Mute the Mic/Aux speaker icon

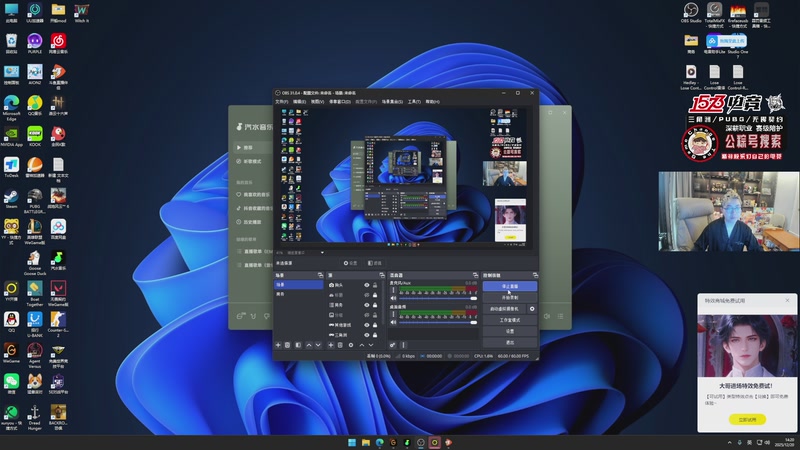393,298
